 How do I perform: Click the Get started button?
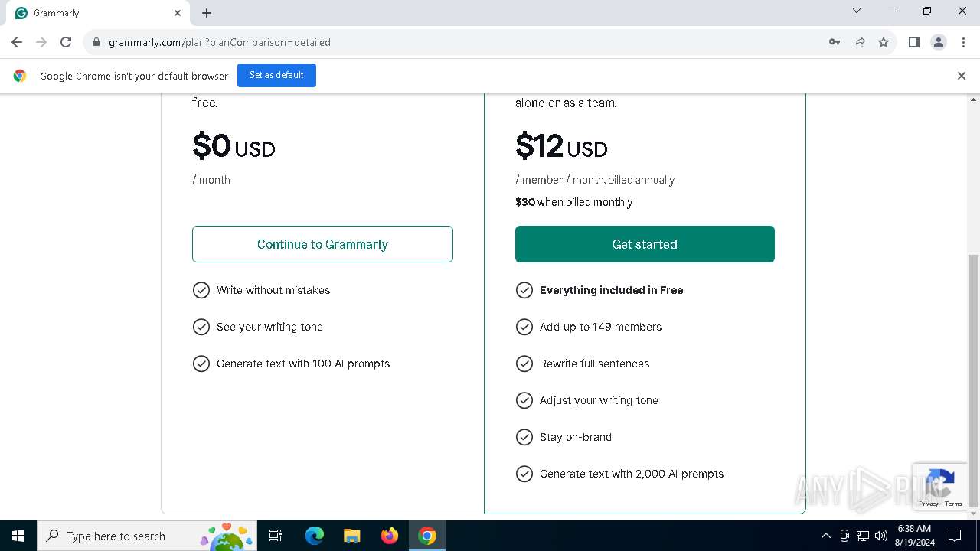coord(645,244)
